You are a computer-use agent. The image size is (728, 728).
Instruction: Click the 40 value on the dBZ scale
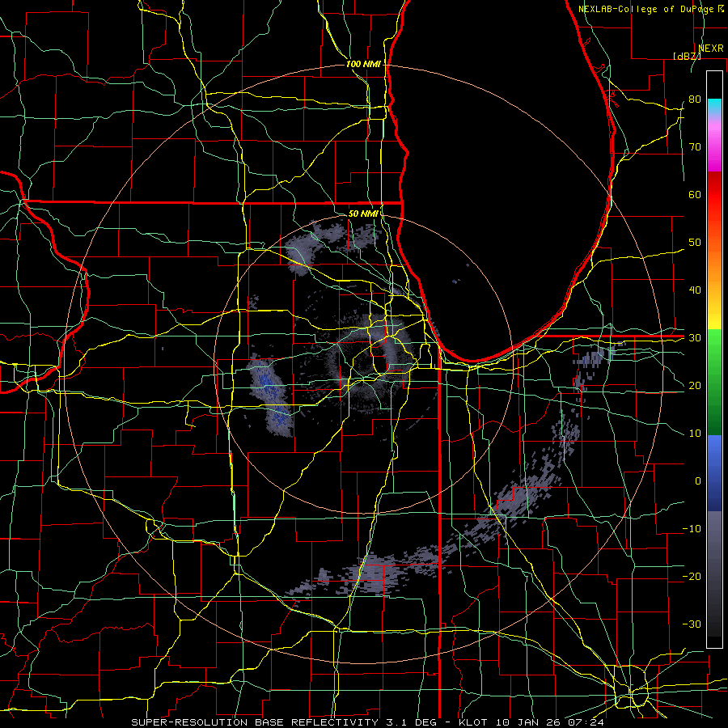[x=695, y=290]
